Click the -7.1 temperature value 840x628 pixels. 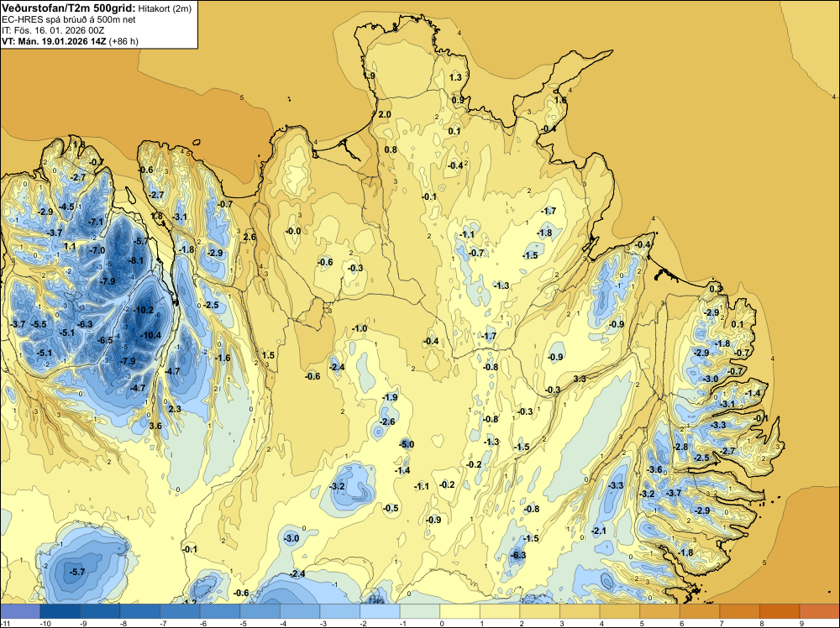[x=96, y=222]
